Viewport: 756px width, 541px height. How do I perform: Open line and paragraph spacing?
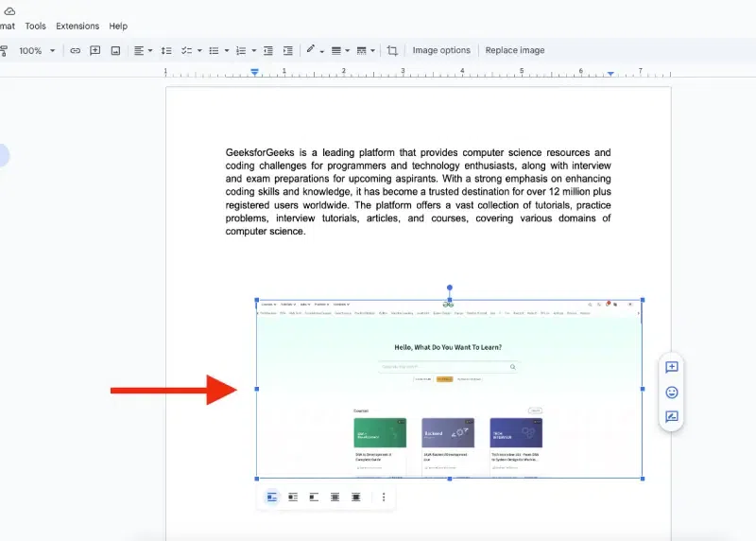tap(166, 51)
